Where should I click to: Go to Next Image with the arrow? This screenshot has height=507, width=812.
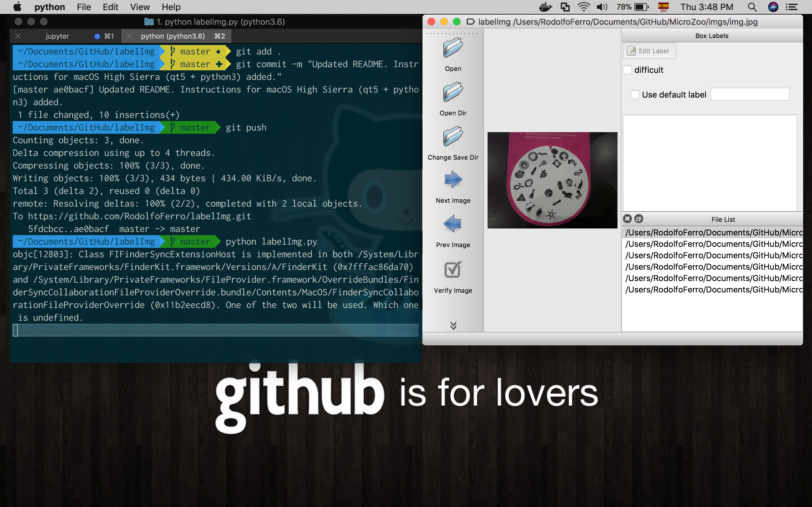(x=453, y=180)
